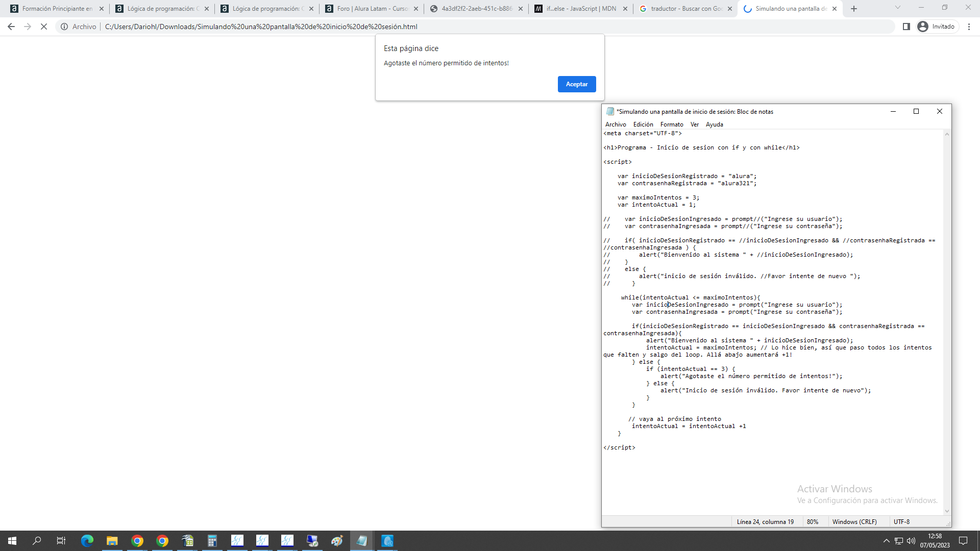Open network status tray icon
Image resolution: width=980 pixels, height=551 pixels.
click(x=899, y=541)
